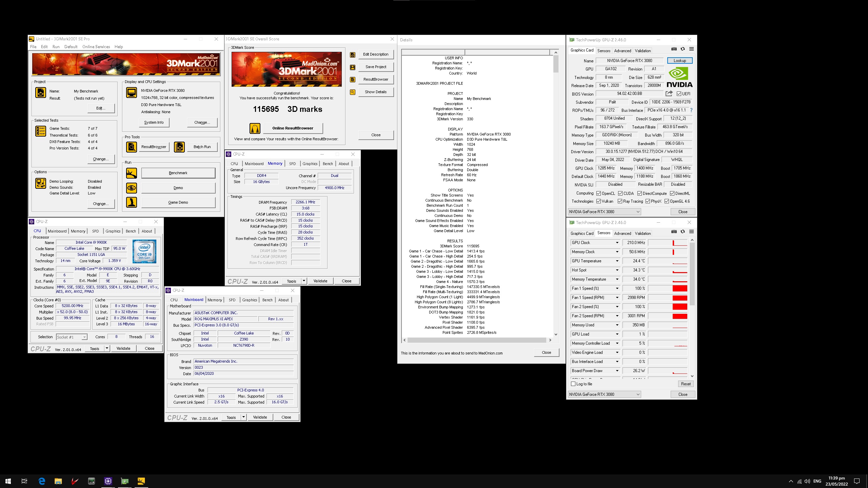This screenshot has height=488, width=868.
Task: Expand the Fan 1 Speed (%) sensor dropdown
Action: 617,288
